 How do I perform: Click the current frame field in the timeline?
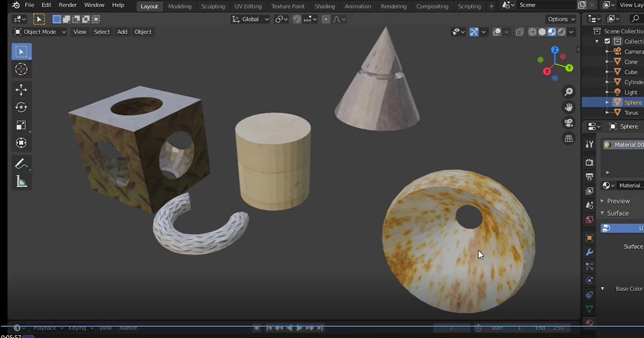pos(451,327)
